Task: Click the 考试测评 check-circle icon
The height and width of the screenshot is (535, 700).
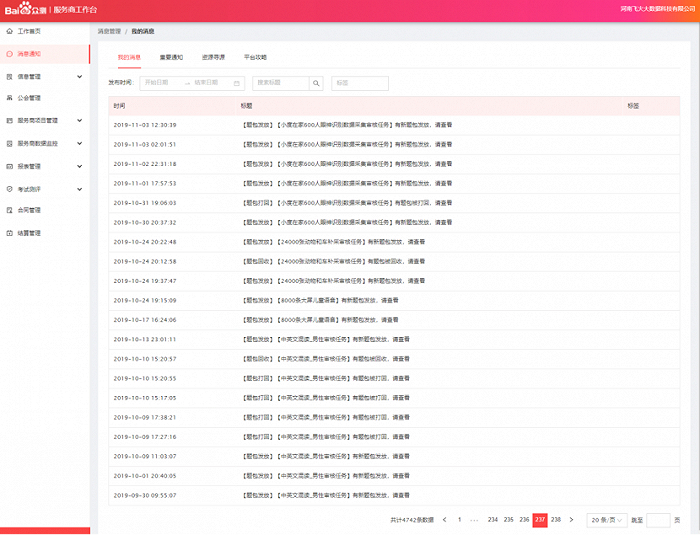Action: tap(9, 189)
